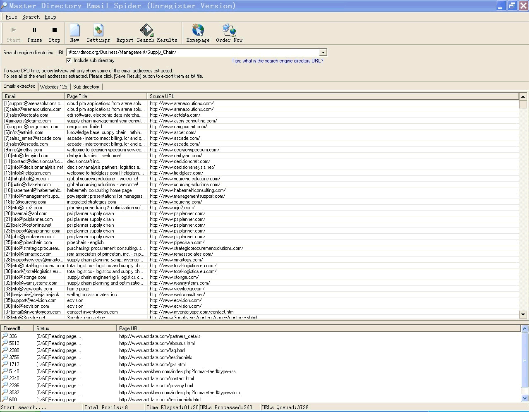Click Time Elapsed:01:20 in status bar
The height and width of the screenshot is (412, 532).
point(172,407)
